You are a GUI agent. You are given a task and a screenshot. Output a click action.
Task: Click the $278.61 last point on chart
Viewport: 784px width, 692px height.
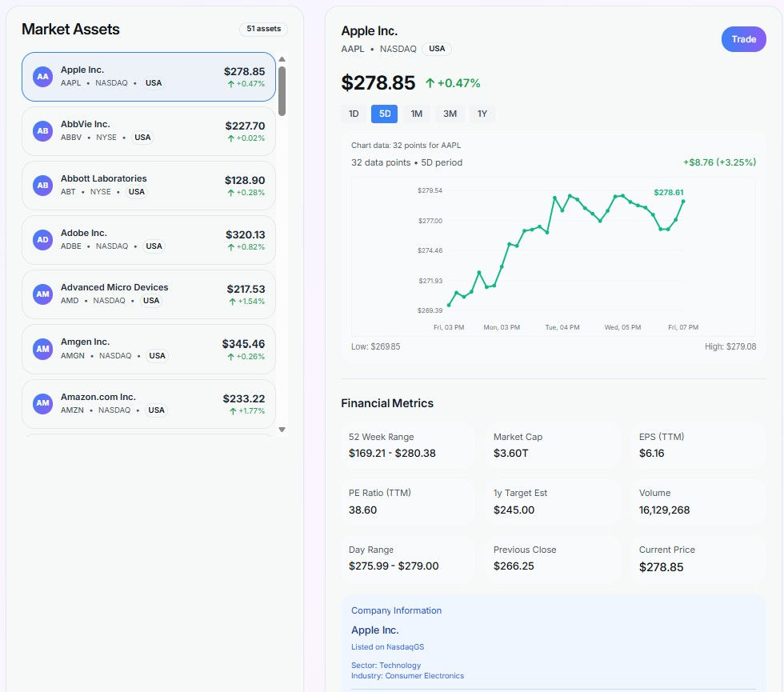[x=683, y=202]
